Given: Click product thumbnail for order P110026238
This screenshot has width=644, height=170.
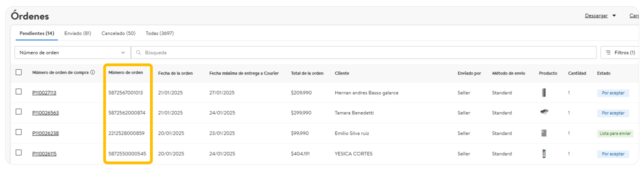Looking at the screenshot, I should tap(544, 133).
